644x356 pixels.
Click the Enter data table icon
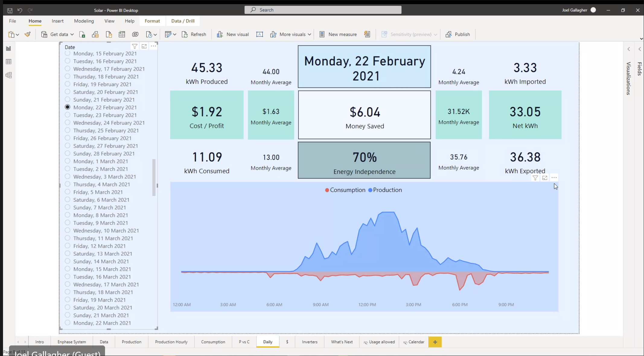point(122,34)
